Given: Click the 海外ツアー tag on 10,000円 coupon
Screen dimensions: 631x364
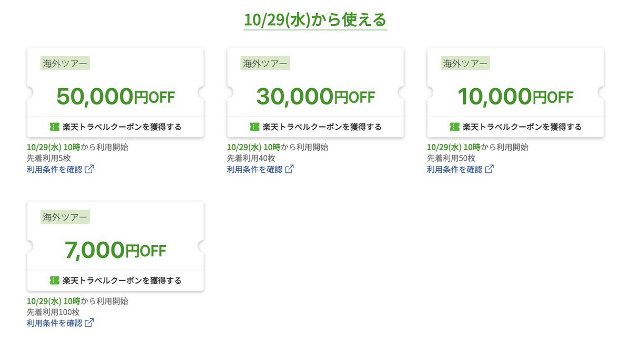Looking at the screenshot, I should 465,64.
